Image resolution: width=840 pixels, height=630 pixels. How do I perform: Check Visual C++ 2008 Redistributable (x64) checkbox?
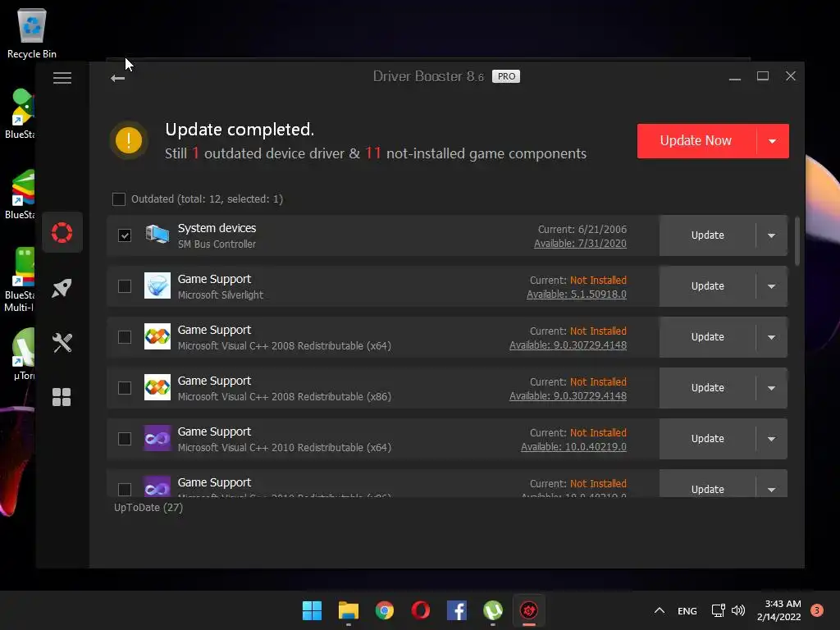125,337
